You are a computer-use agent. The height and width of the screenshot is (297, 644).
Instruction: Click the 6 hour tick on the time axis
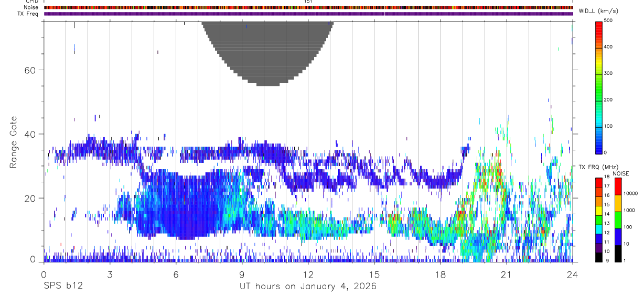[x=176, y=274]
